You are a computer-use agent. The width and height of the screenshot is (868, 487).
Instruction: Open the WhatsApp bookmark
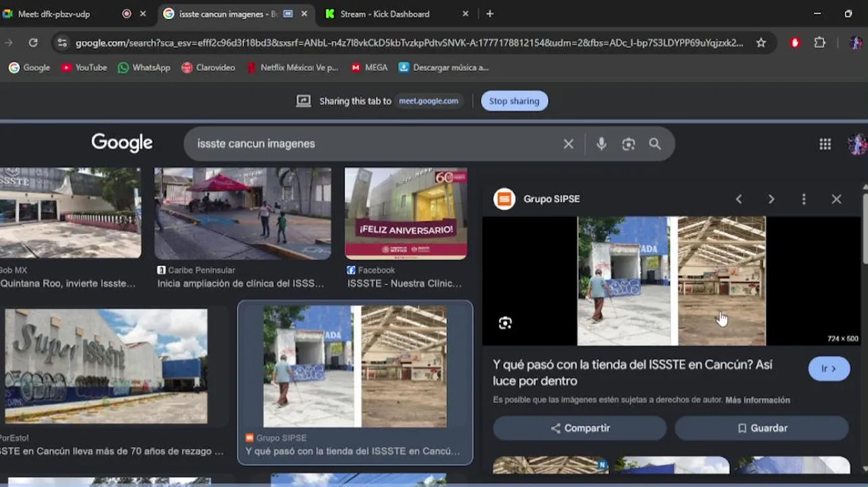[144, 67]
